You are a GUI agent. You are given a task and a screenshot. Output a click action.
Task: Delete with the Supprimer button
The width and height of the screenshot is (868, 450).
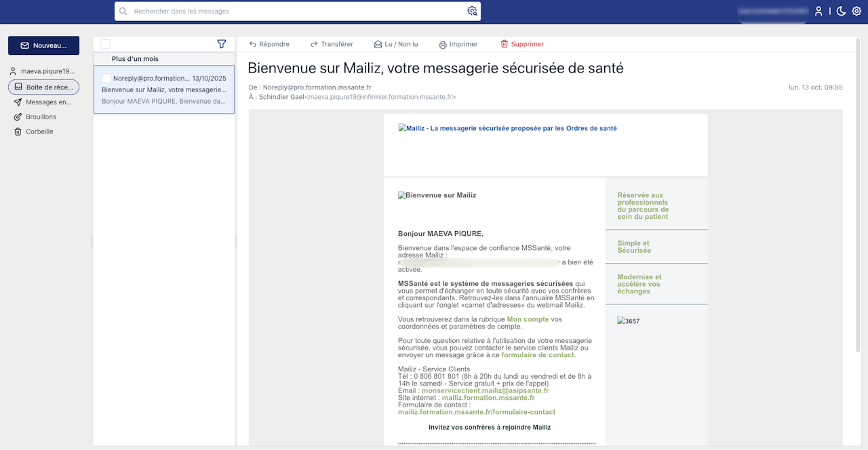pyautogui.click(x=522, y=44)
